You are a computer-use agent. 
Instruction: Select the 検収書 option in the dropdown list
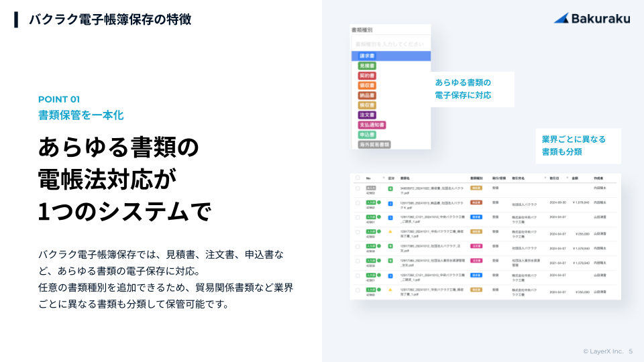pyautogui.click(x=367, y=105)
